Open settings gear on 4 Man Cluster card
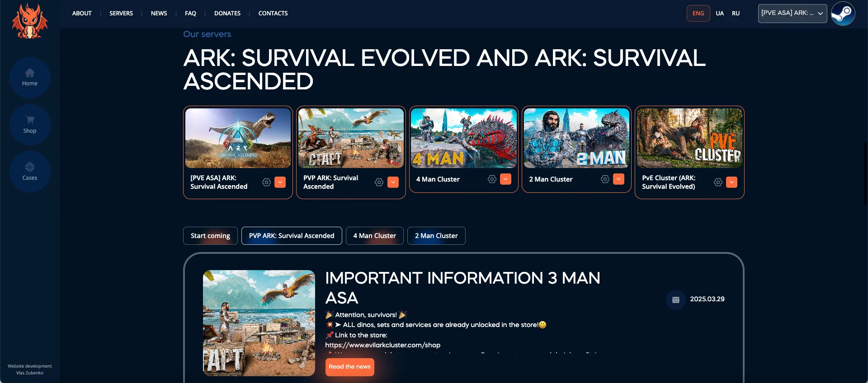 [492, 179]
